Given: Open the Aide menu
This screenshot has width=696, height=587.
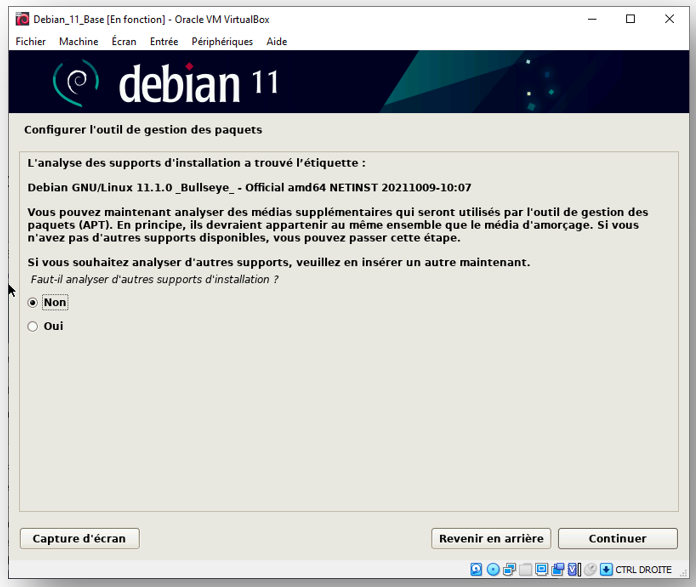Looking at the screenshot, I should (277, 41).
